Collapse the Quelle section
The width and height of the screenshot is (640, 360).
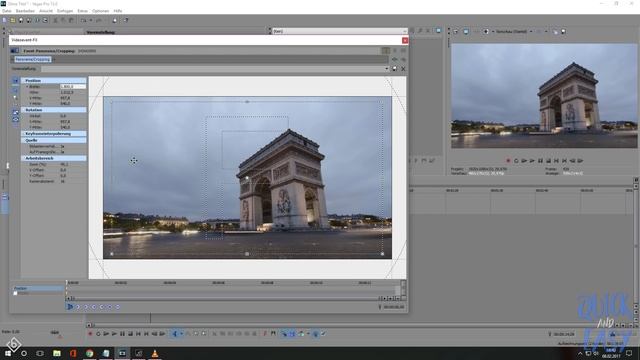tap(53, 140)
